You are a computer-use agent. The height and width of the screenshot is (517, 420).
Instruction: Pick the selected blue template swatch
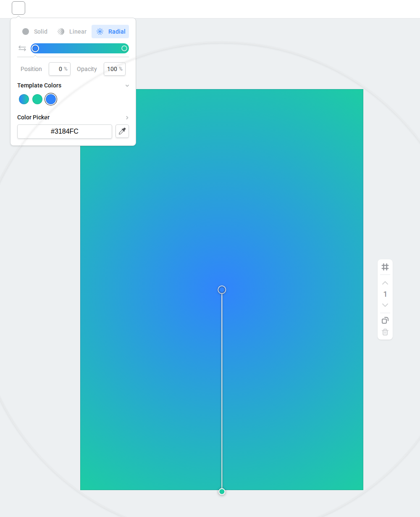click(51, 99)
